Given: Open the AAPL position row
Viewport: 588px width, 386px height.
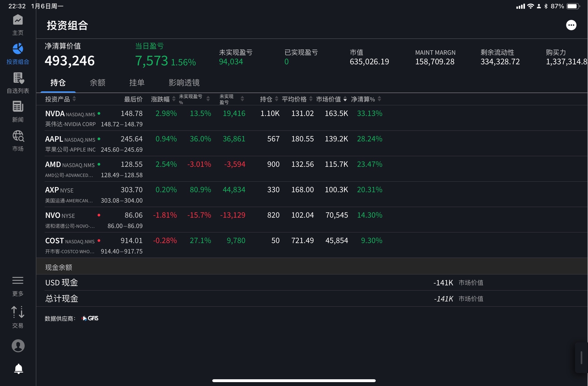Looking at the screenshot, I should click(312, 143).
